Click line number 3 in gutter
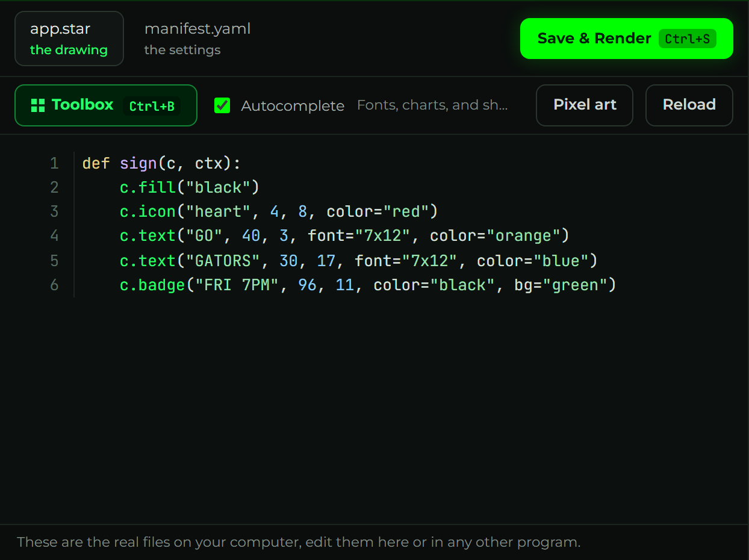Screen dimensions: 749x560 coord(54,211)
